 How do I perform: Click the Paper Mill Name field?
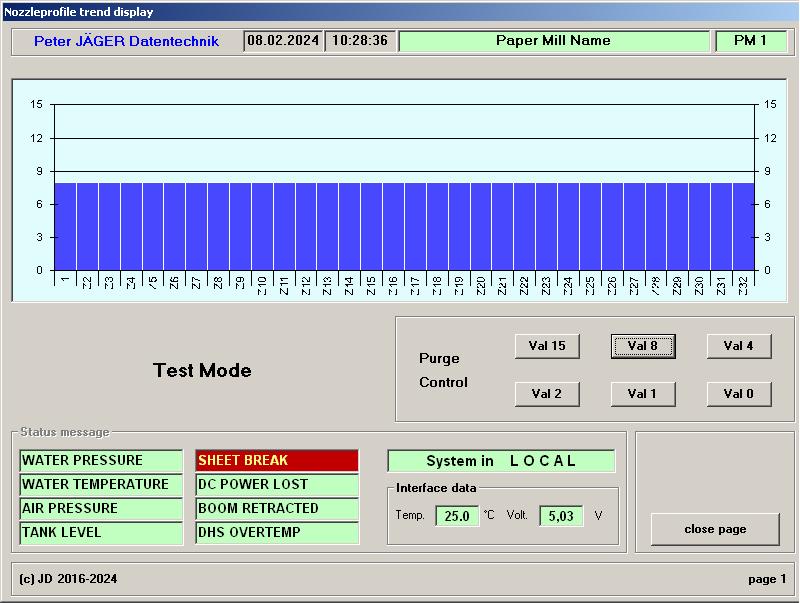(553, 41)
